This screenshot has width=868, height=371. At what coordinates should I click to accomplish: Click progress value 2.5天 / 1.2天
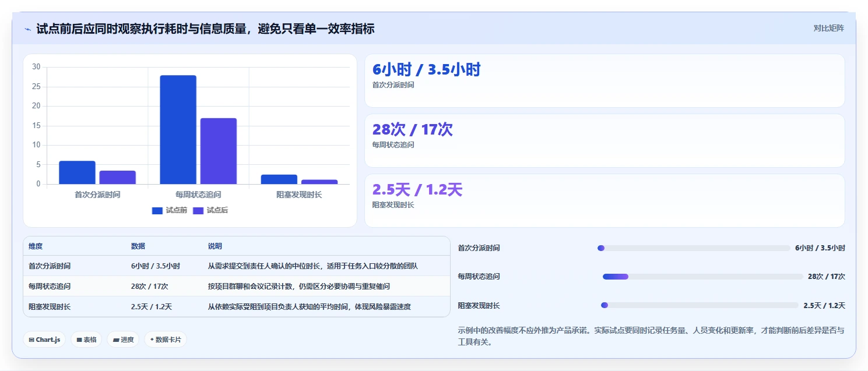[x=824, y=305]
